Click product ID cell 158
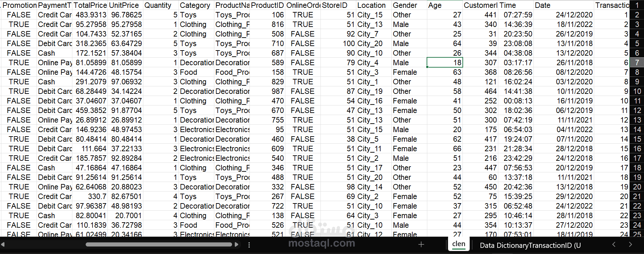The height and width of the screenshot is (254, 644). pos(267,72)
